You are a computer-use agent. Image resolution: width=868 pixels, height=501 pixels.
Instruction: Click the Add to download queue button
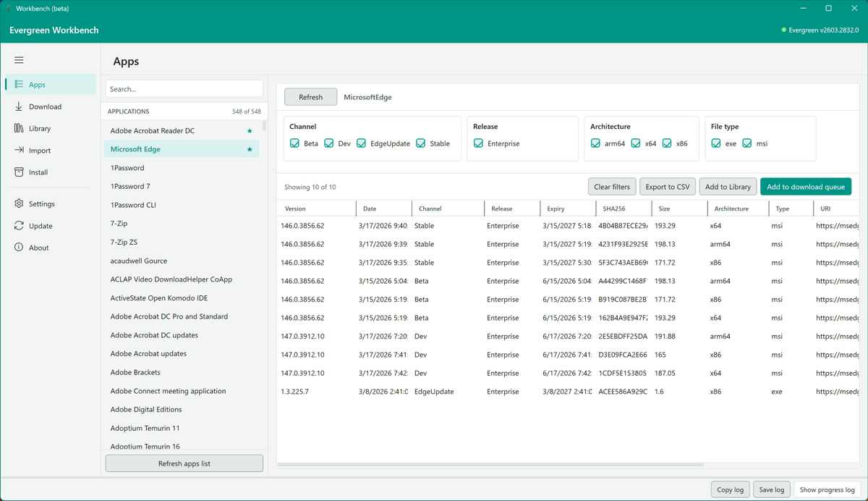(x=806, y=186)
